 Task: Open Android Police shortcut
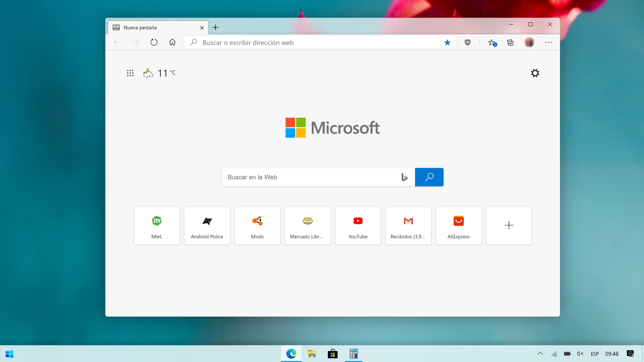pos(207,225)
